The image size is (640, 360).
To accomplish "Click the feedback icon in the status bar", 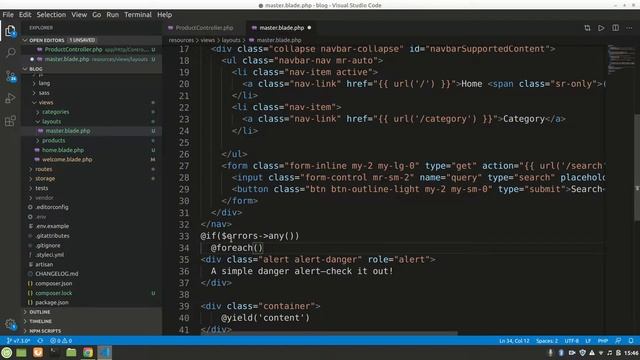I will (x=618, y=340).
